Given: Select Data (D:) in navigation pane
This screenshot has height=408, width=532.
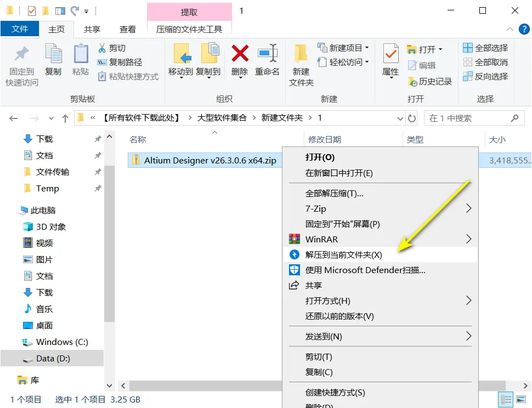Looking at the screenshot, I should 52,358.
